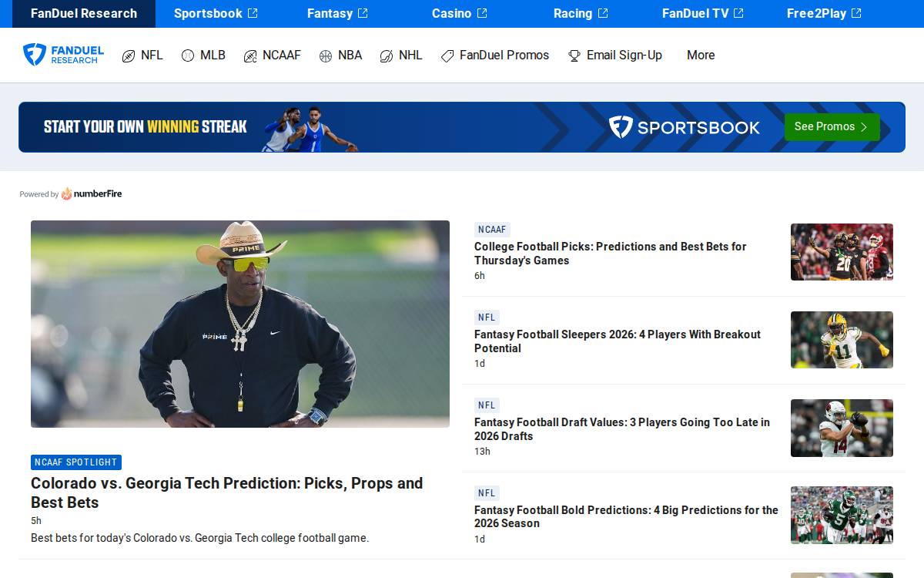Click the coach in cowboy hat featured image
This screenshot has width=924, height=578.
click(240, 324)
